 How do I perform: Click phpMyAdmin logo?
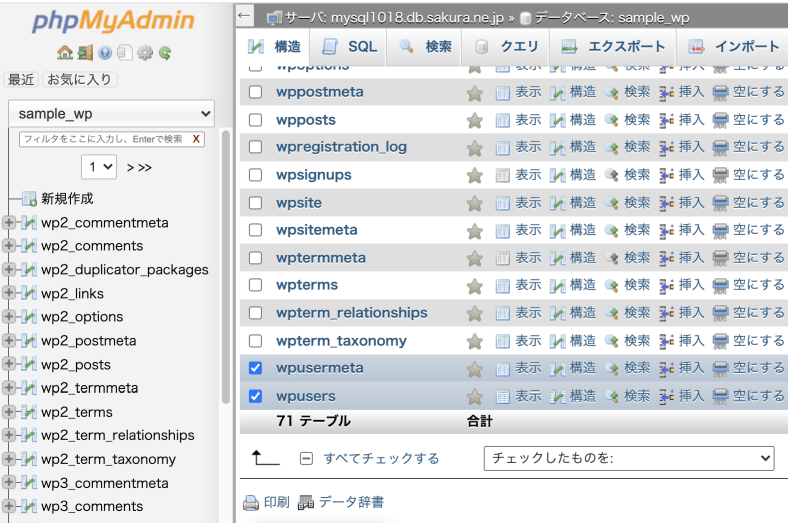(113, 21)
